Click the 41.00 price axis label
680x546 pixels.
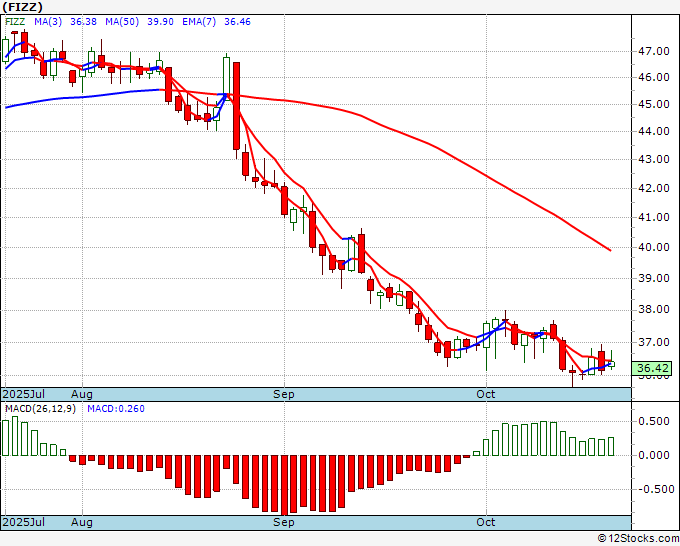point(654,217)
